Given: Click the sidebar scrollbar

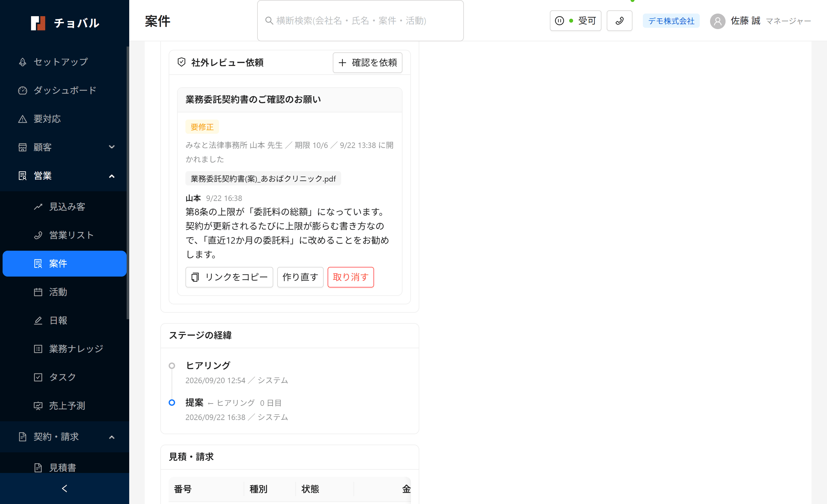Looking at the screenshot, I should [x=128, y=183].
